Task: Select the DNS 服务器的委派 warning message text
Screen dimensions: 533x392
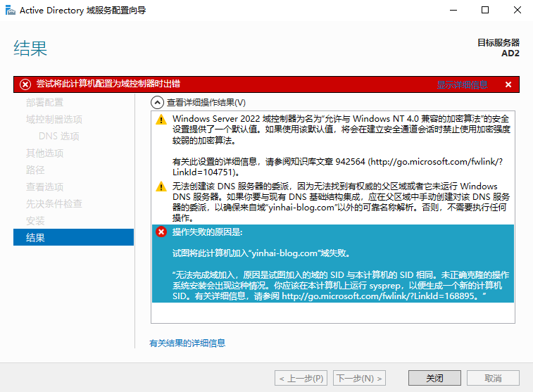Action: 341,202
